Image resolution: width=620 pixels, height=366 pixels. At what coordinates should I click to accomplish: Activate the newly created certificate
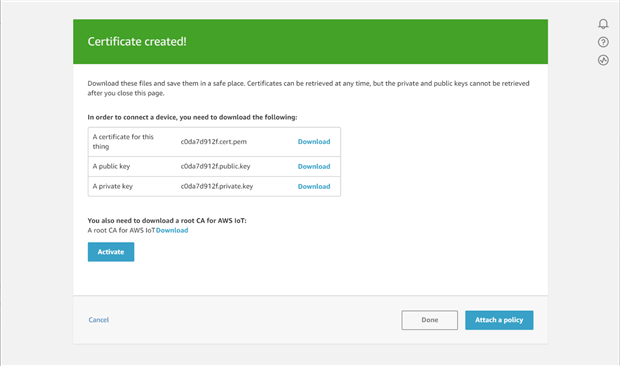point(111,252)
